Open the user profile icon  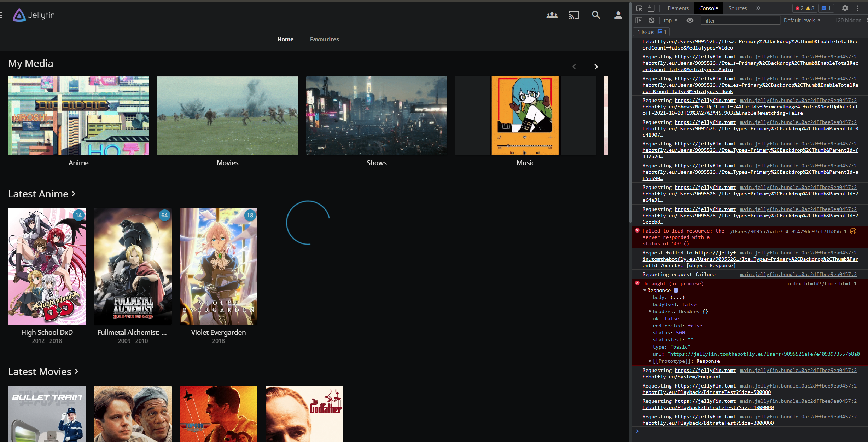(x=618, y=15)
